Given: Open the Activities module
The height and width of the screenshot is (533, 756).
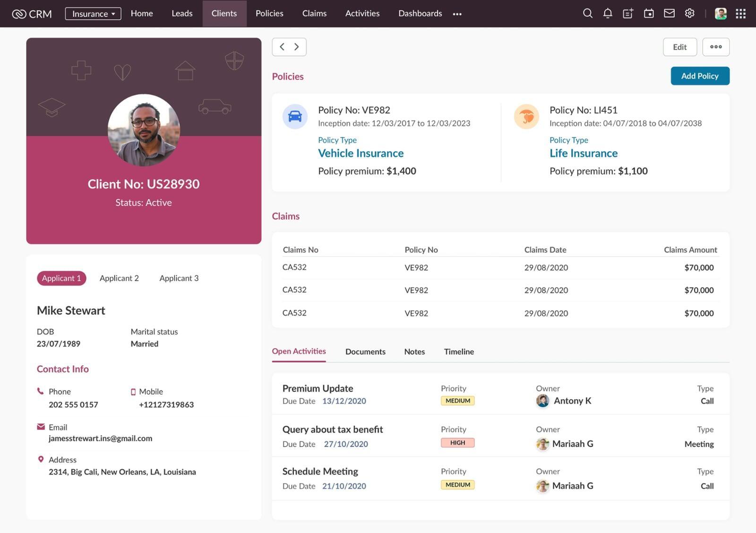Looking at the screenshot, I should click(x=362, y=13).
